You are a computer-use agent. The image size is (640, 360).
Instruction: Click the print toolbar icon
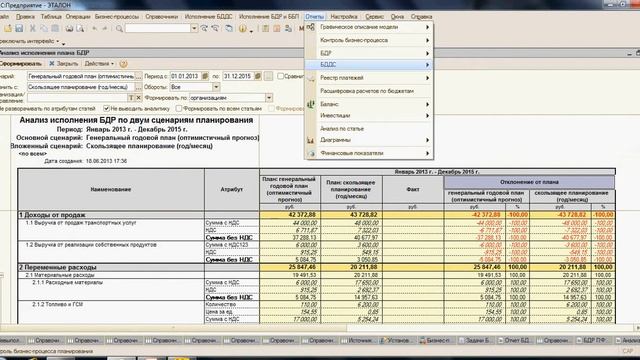[x=69, y=29]
